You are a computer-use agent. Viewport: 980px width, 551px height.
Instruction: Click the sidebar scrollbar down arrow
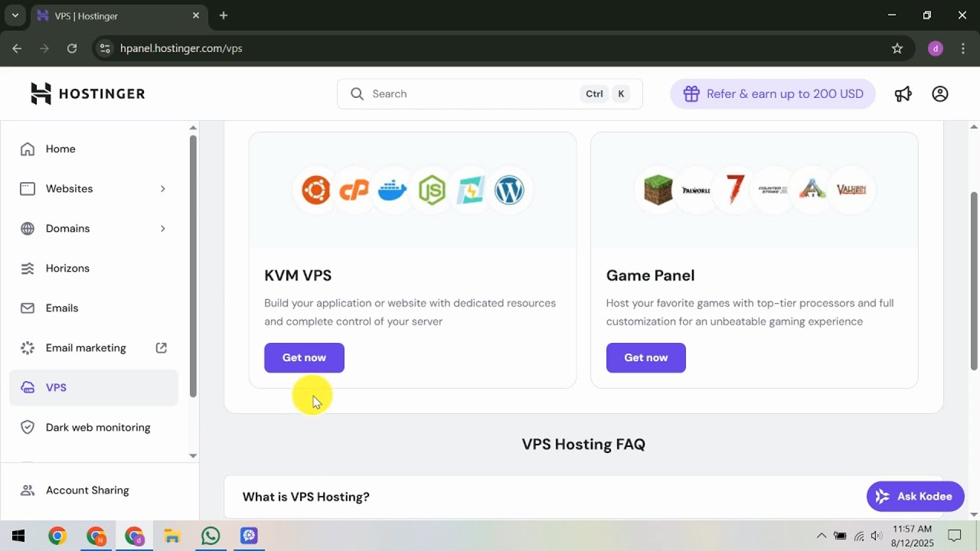(193, 455)
